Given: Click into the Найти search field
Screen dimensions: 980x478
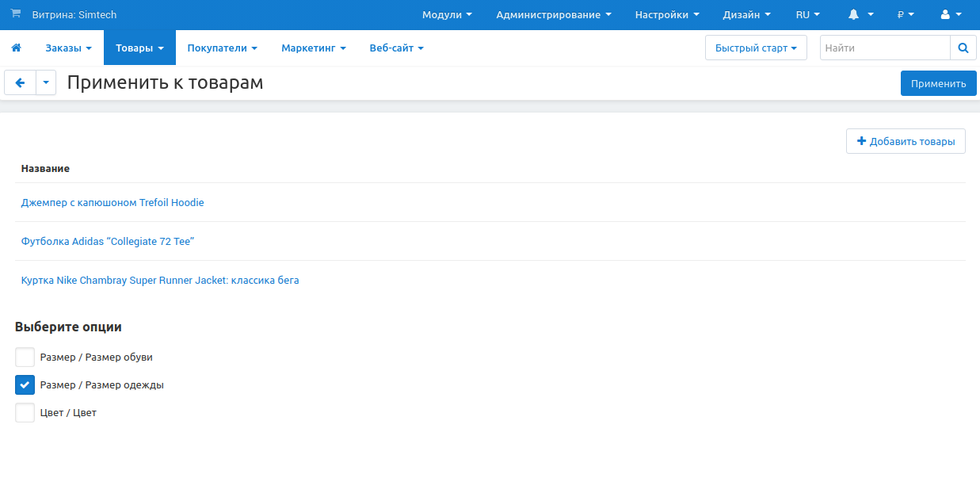Looking at the screenshot, I should tap(884, 48).
